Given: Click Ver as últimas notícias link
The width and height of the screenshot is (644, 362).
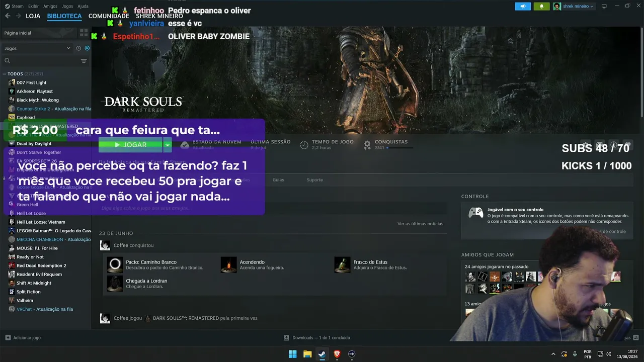Looking at the screenshot, I should pyautogui.click(x=420, y=224).
